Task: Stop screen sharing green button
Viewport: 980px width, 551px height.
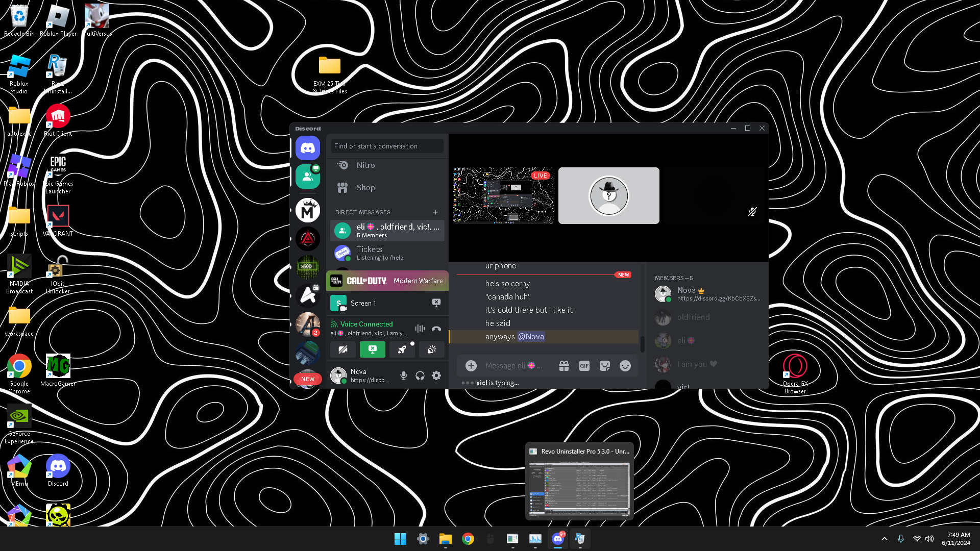Action: click(x=373, y=349)
